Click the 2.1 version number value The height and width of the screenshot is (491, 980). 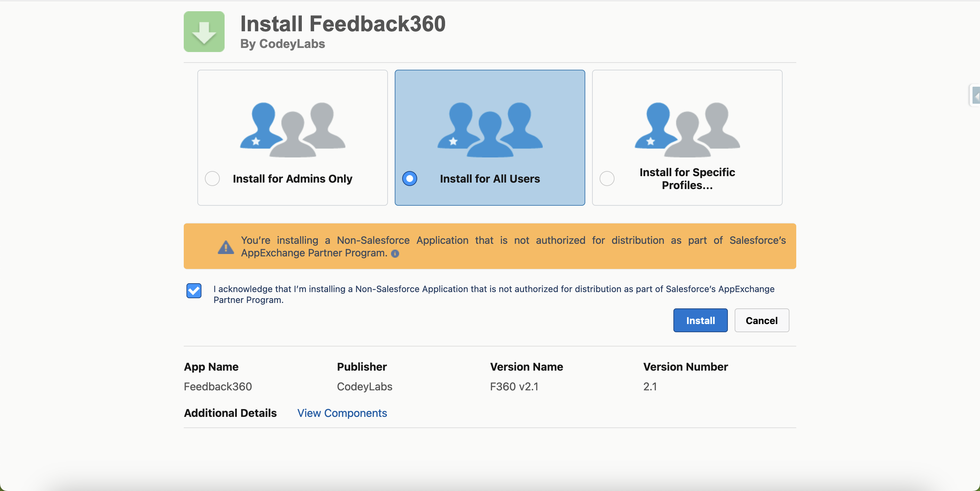(650, 386)
